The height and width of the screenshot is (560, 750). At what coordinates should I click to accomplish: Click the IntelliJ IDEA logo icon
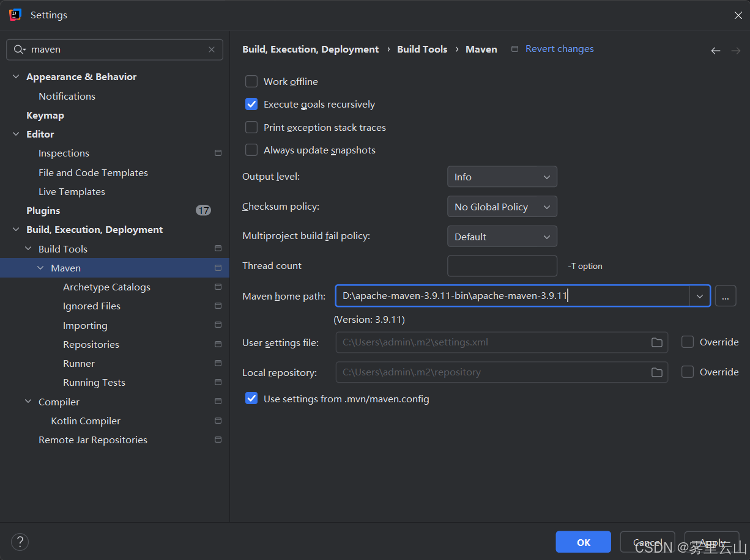pos(15,15)
